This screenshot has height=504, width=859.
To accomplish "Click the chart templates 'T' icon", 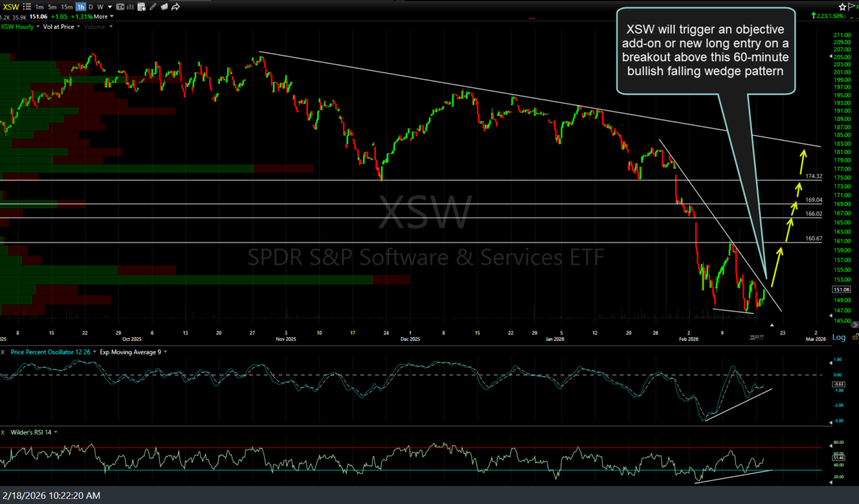I will pyautogui.click(x=120, y=6).
